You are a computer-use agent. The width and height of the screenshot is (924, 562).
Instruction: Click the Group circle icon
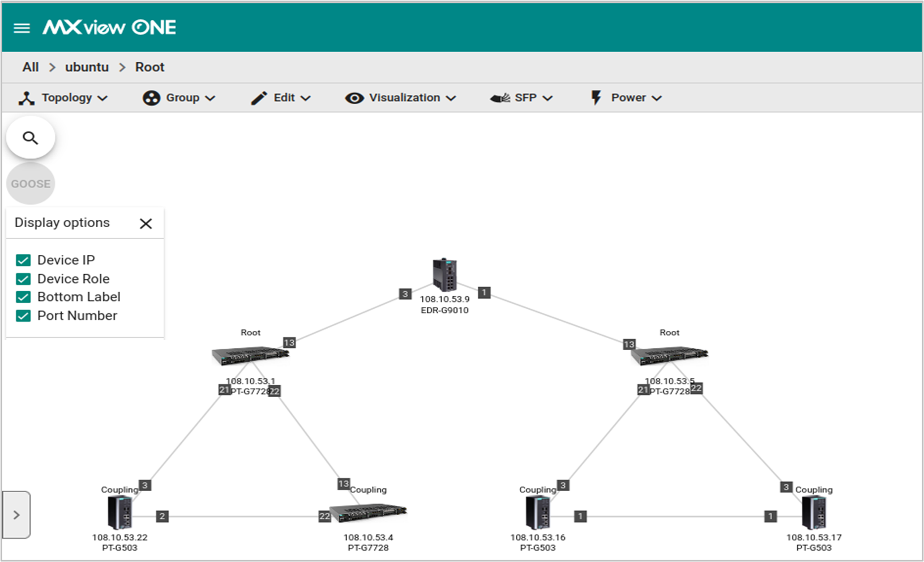[151, 98]
